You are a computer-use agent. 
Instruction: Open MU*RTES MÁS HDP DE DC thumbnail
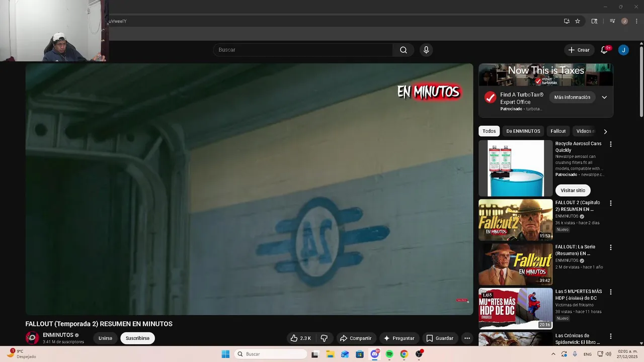pyautogui.click(x=516, y=308)
